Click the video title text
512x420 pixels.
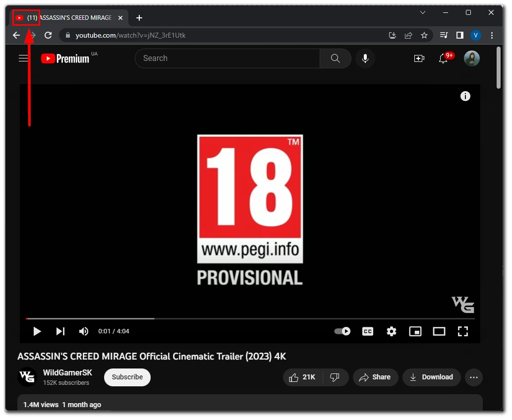tap(152, 357)
